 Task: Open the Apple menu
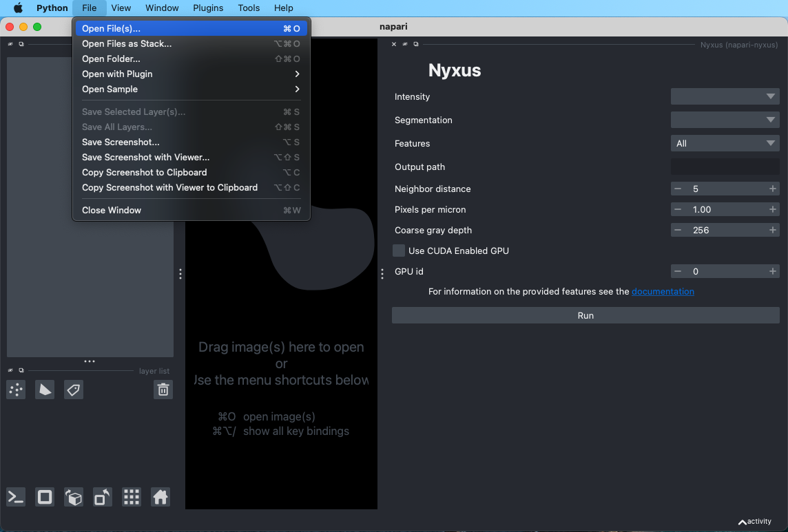click(x=18, y=8)
